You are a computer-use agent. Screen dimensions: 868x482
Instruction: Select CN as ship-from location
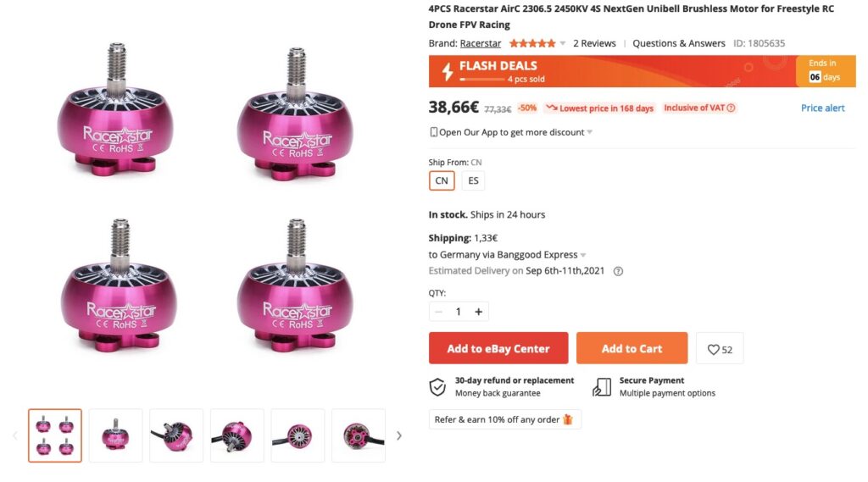pyautogui.click(x=442, y=180)
